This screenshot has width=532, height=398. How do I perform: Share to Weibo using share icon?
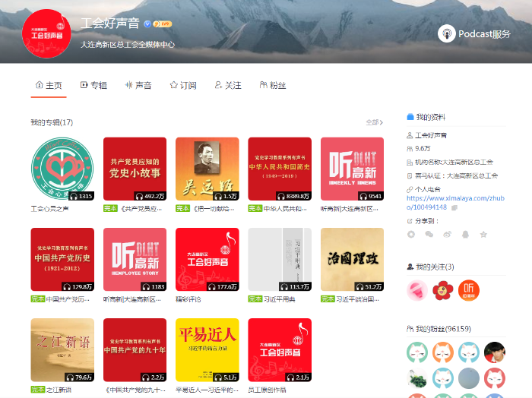(447, 235)
